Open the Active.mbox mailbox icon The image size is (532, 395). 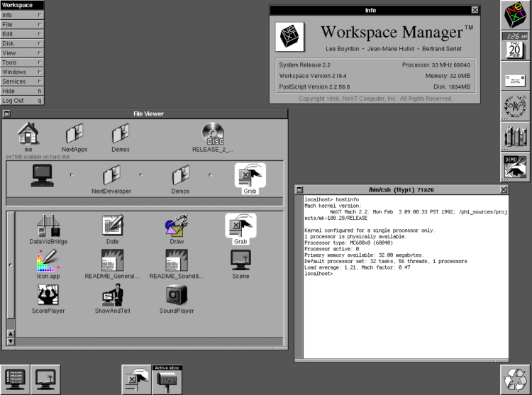coord(167,379)
